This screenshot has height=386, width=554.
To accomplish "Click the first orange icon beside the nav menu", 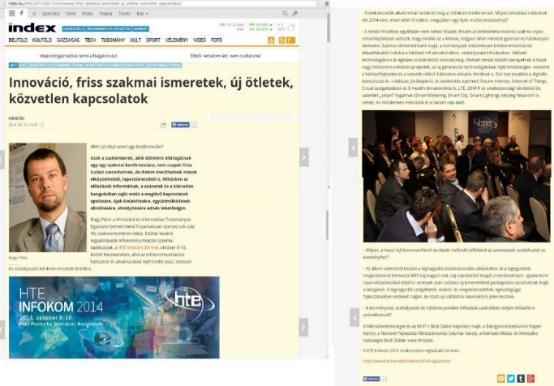I will [x=271, y=40].
